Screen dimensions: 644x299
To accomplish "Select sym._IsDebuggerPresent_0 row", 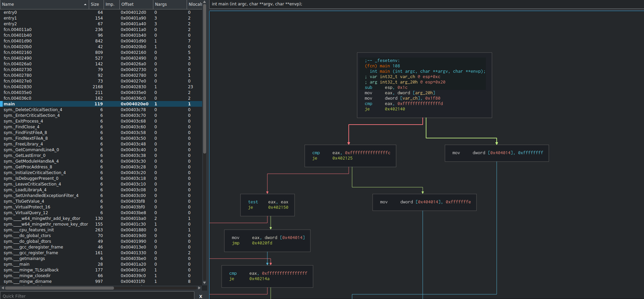I will (x=101, y=178).
